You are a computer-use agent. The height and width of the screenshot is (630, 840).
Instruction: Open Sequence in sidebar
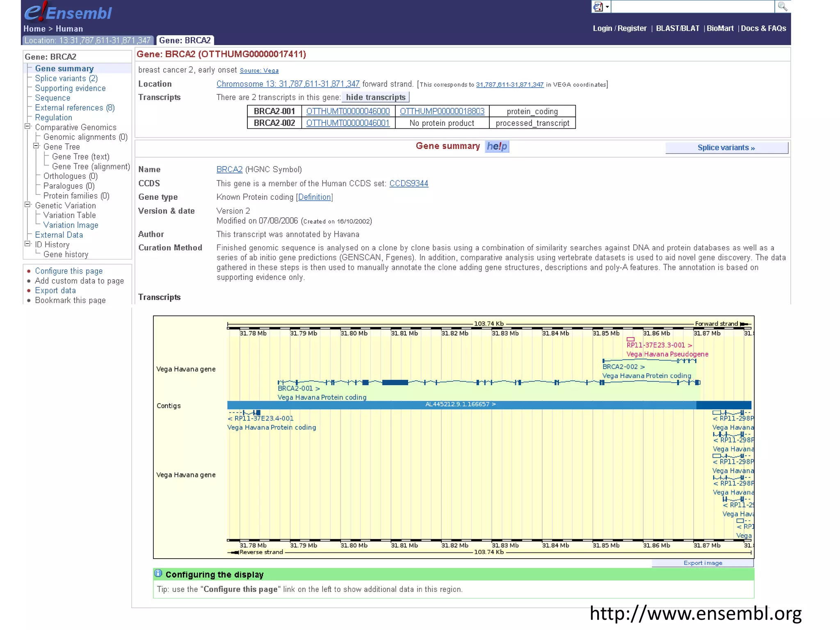click(x=52, y=98)
